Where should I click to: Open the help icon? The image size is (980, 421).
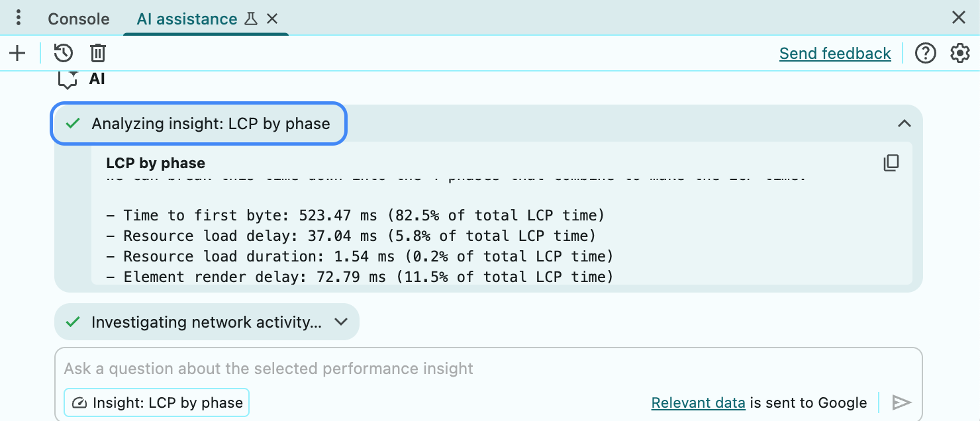point(925,53)
